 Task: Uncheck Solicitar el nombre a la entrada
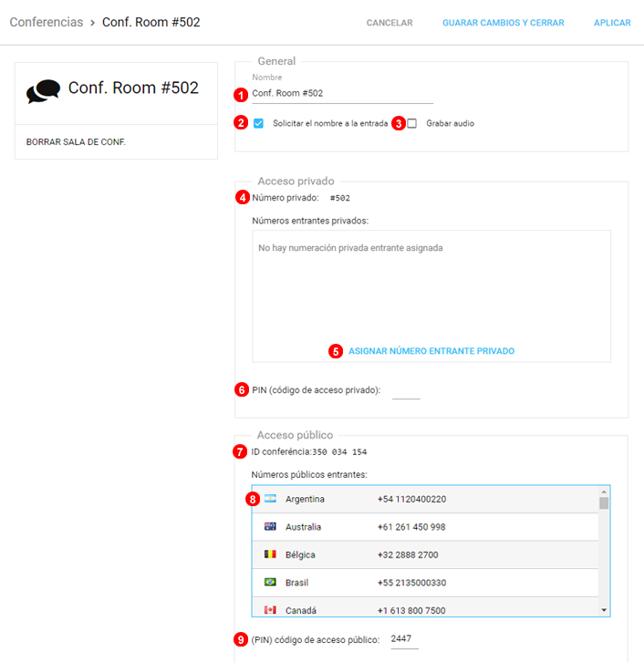tap(258, 123)
